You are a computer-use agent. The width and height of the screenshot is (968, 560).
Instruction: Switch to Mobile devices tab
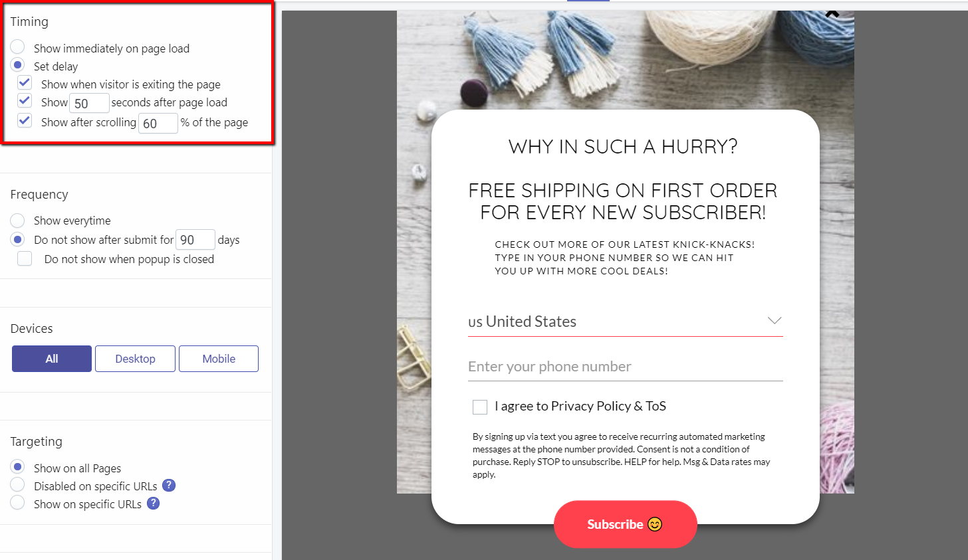(x=219, y=359)
